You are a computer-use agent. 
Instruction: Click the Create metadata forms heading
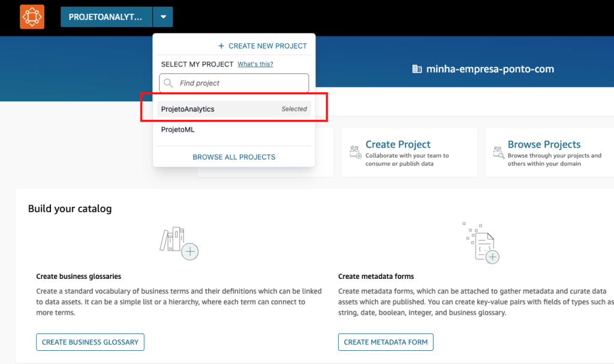coord(376,276)
